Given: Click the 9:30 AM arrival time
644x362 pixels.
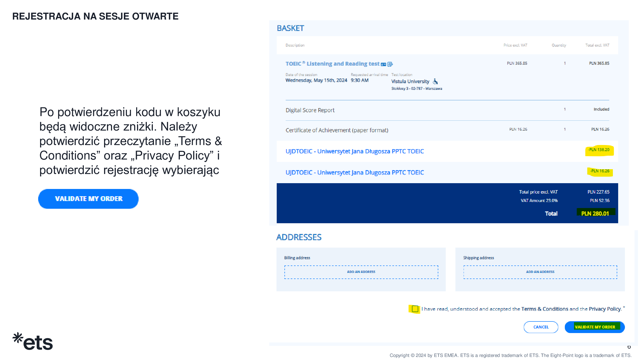Looking at the screenshot, I should pos(360,80).
